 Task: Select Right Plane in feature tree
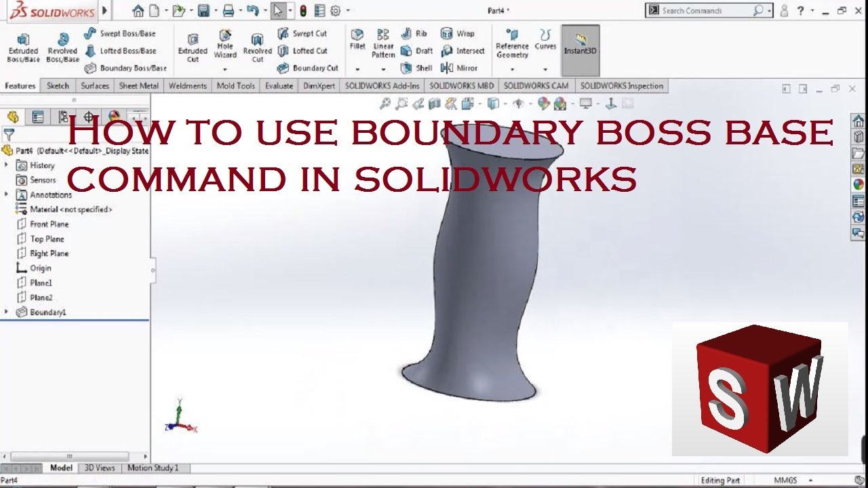click(x=42, y=253)
